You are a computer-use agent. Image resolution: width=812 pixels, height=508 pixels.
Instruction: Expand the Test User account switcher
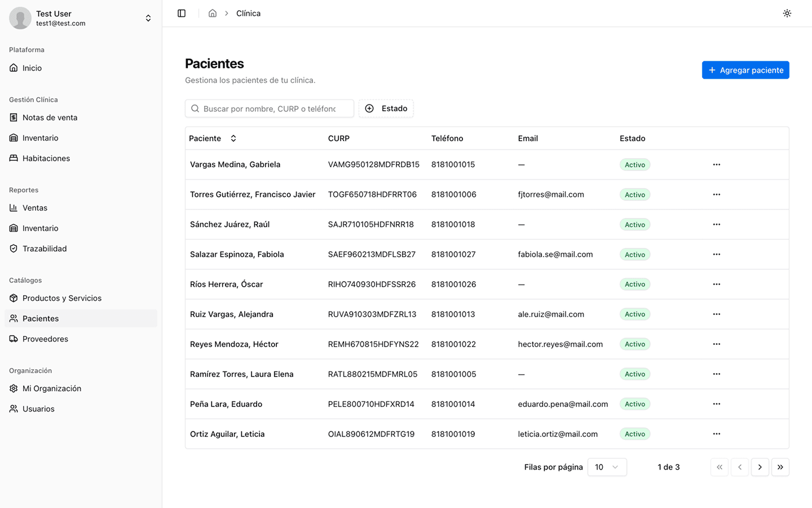[148, 18]
